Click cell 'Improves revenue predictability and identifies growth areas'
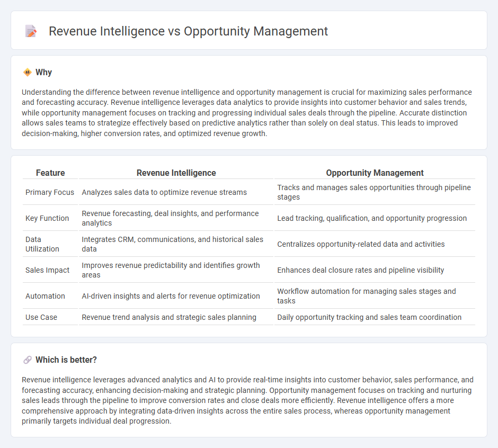This screenshot has width=498, height=448. click(x=176, y=270)
